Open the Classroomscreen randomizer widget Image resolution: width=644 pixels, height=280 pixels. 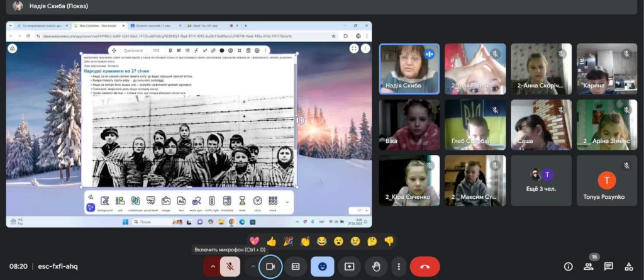(x=135, y=203)
